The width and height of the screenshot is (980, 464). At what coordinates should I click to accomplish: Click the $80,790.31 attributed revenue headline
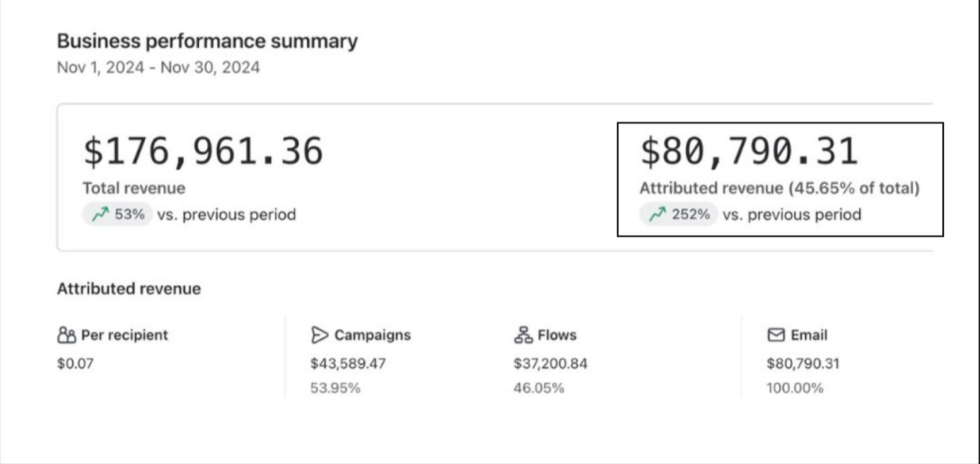coord(749,152)
